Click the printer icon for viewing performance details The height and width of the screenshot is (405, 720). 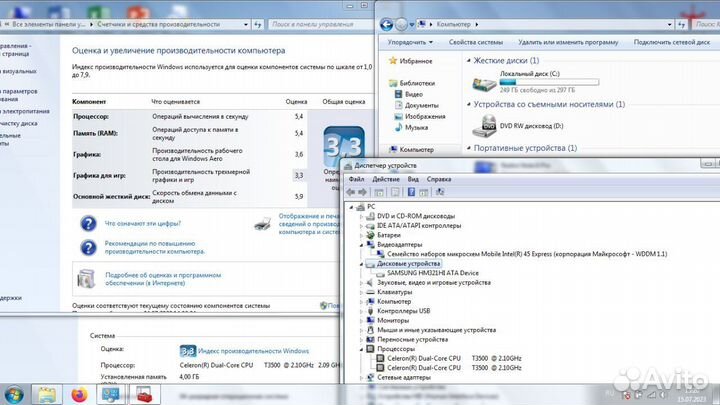click(x=263, y=224)
